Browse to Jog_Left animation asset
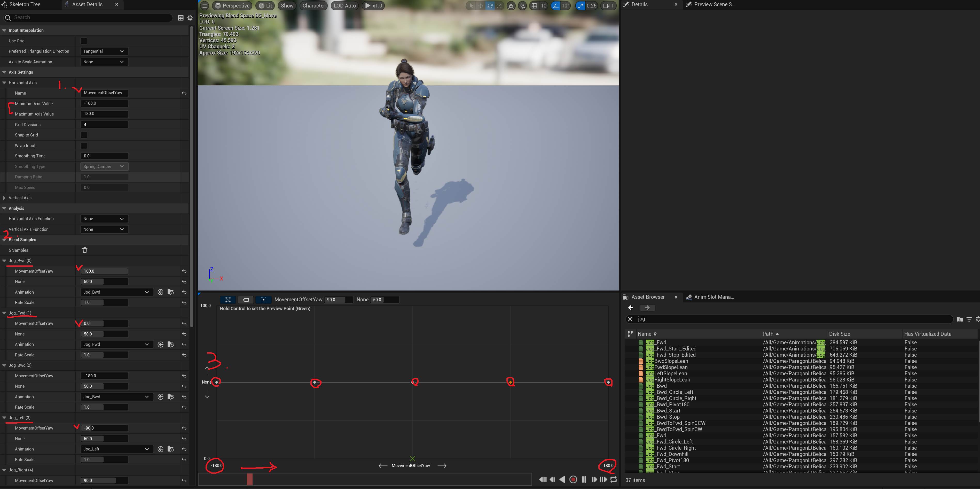 click(x=170, y=449)
